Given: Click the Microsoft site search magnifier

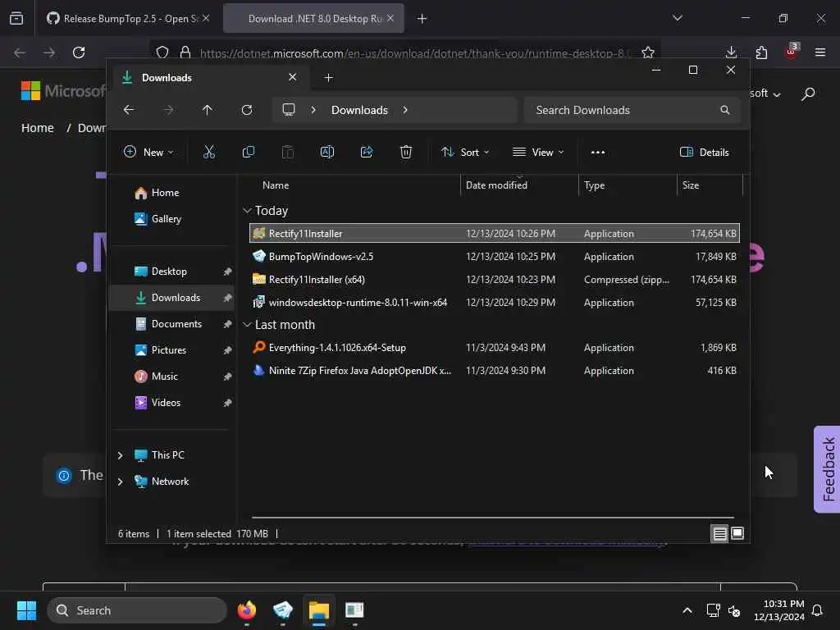Looking at the screenshot, I should 808,94.
